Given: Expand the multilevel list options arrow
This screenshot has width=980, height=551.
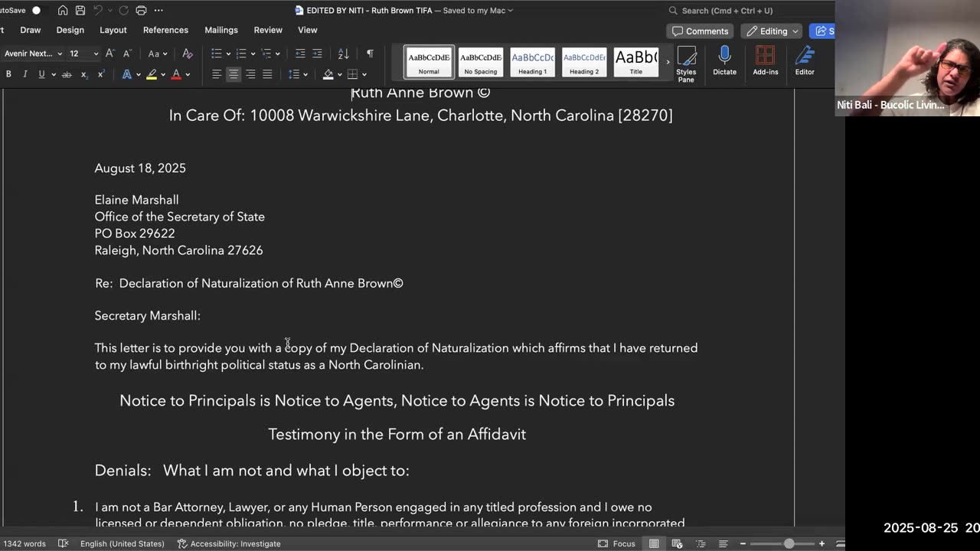Looking at the screenshot, I should pyautogui.click(x=277, y=54).
